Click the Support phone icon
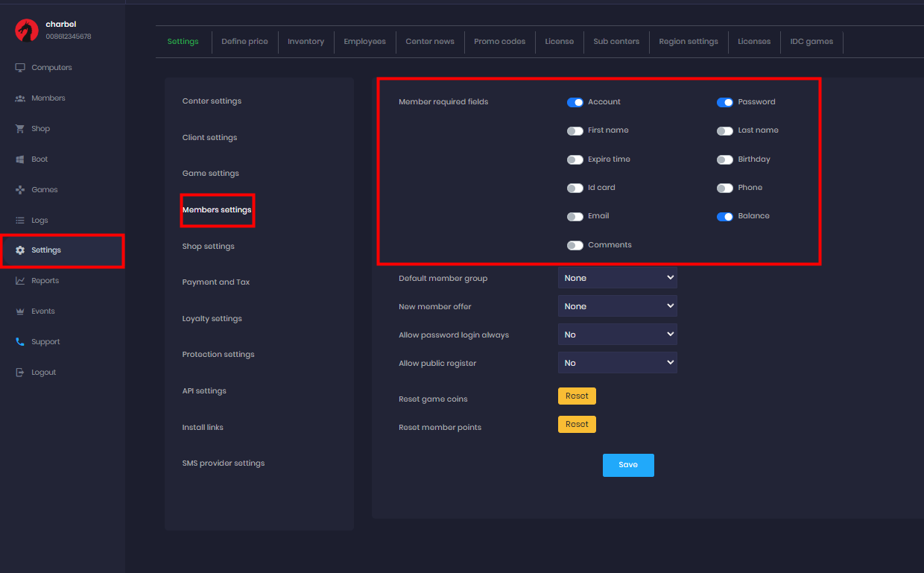Screen dimensions: 924x573 click(x=20, y=342)
